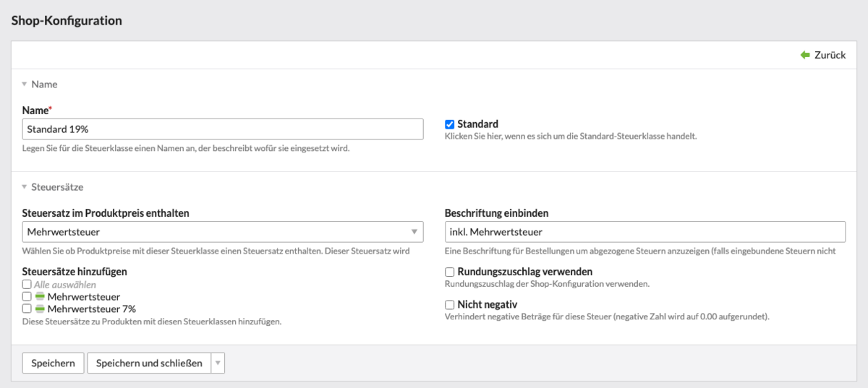This screenshot has width=868, height=388.
Task: Go back via the Zurück link
Action: (830, 55)
